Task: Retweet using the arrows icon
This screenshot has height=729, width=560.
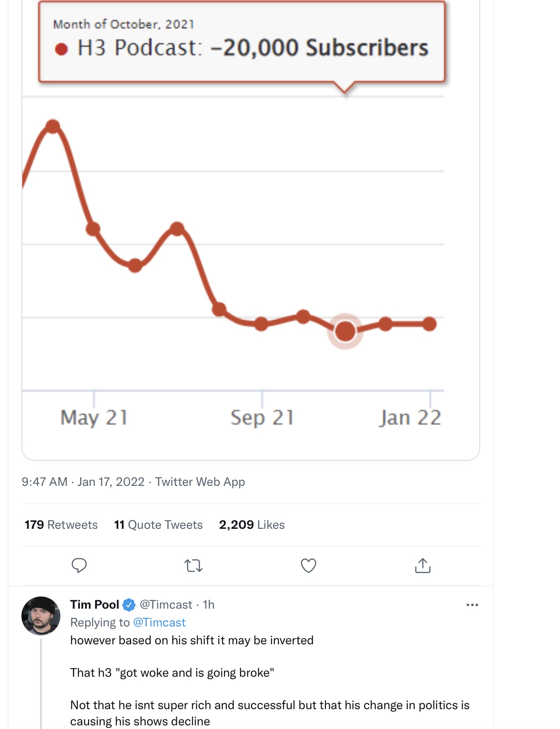Action: (x=193, y=565)
